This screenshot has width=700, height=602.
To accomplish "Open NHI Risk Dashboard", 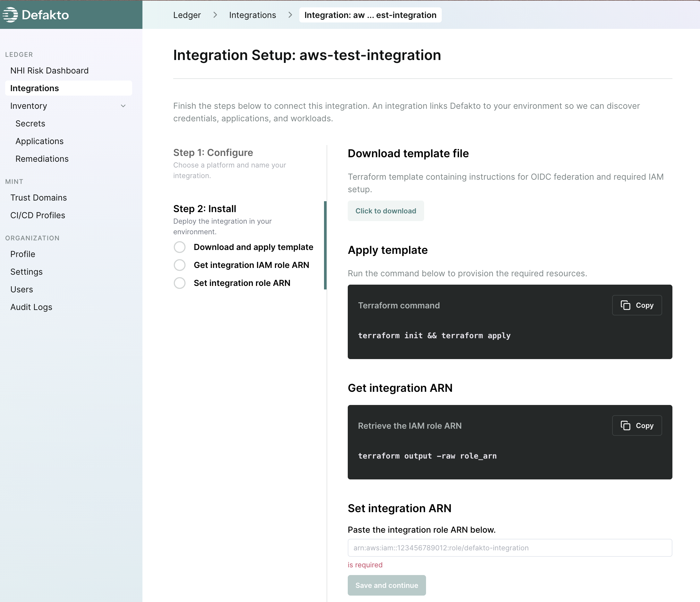I will tap(49, 70).
